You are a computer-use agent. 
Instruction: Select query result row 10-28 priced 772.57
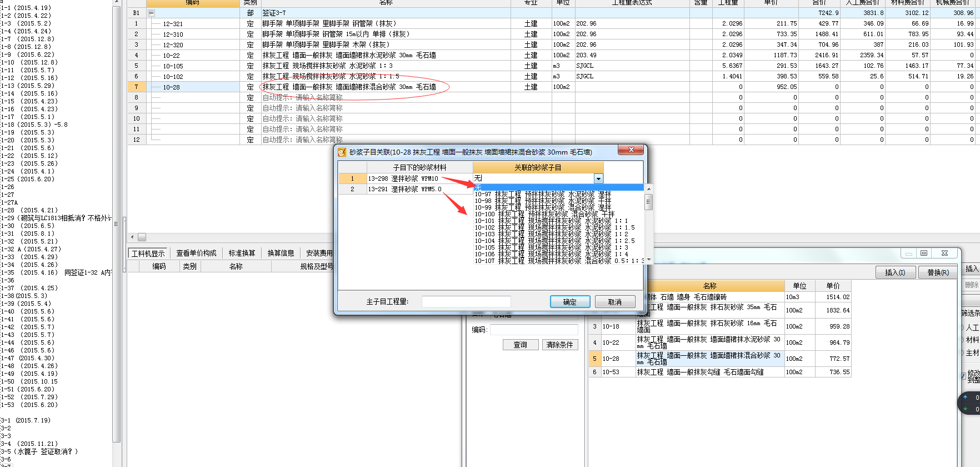click(x=719, y=359)
